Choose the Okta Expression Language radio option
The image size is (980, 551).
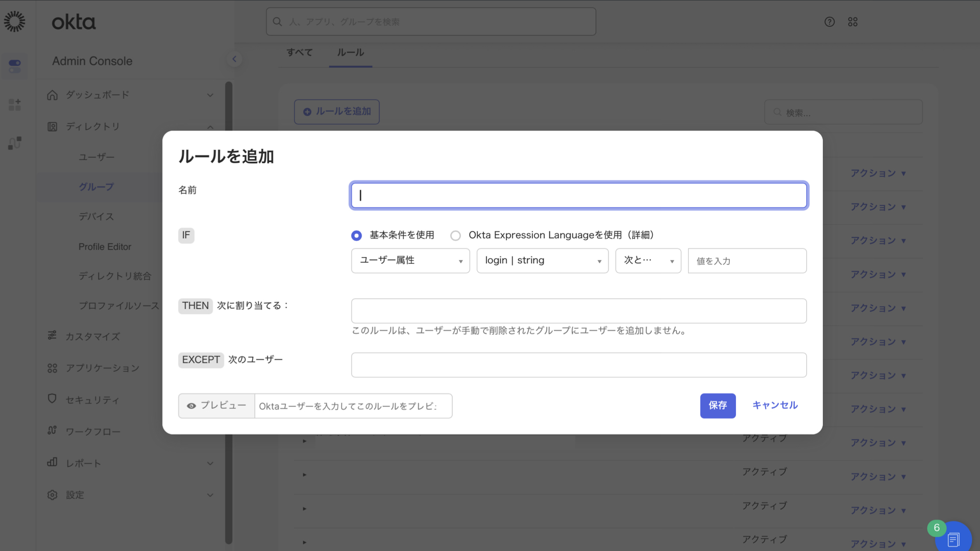455,235
